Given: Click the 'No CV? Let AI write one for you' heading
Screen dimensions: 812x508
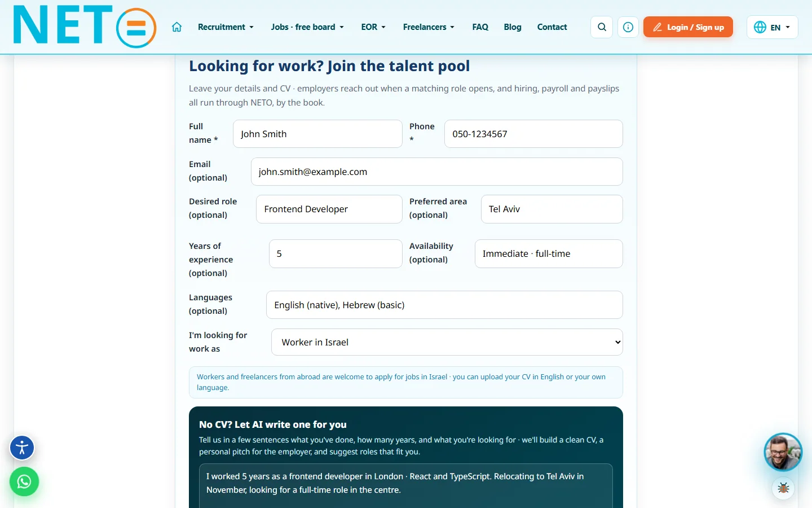Looking at the screenshot, I should point(273,424).
